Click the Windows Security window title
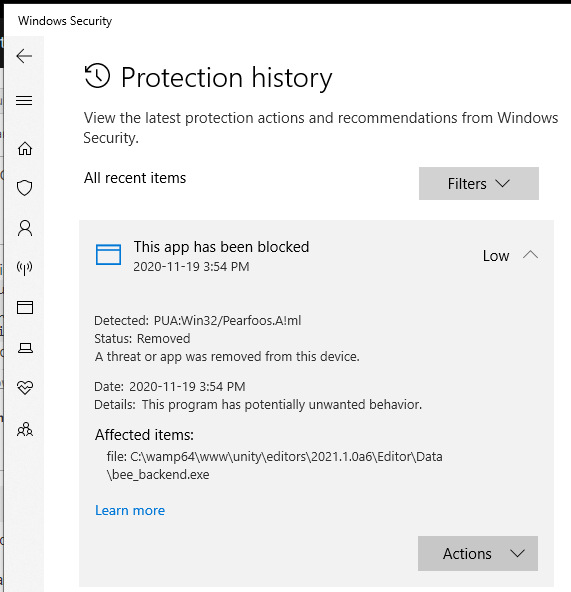The height and width of the screenshot is (592, 571). 65,21
